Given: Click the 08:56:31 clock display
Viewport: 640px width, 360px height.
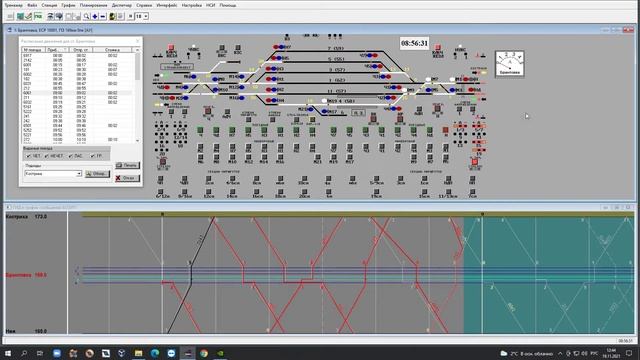Looking at the screenshot, I should pyautogui.click(x=414, y=43).
